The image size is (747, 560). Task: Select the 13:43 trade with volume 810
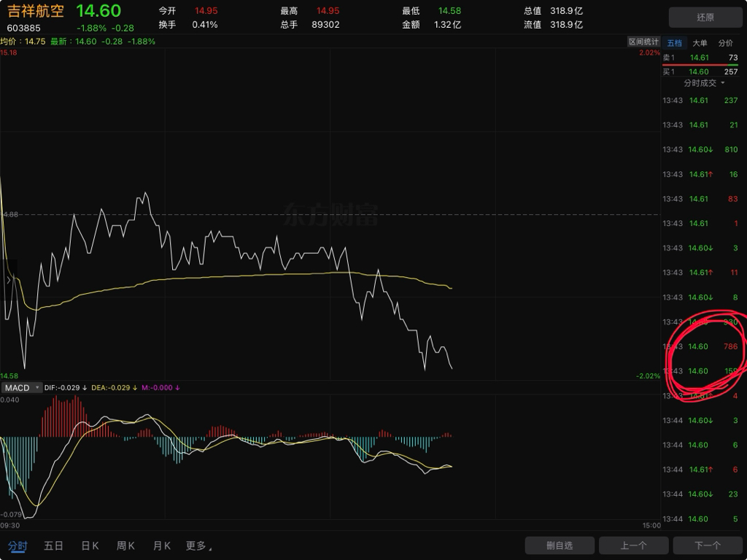click(700, 149)
